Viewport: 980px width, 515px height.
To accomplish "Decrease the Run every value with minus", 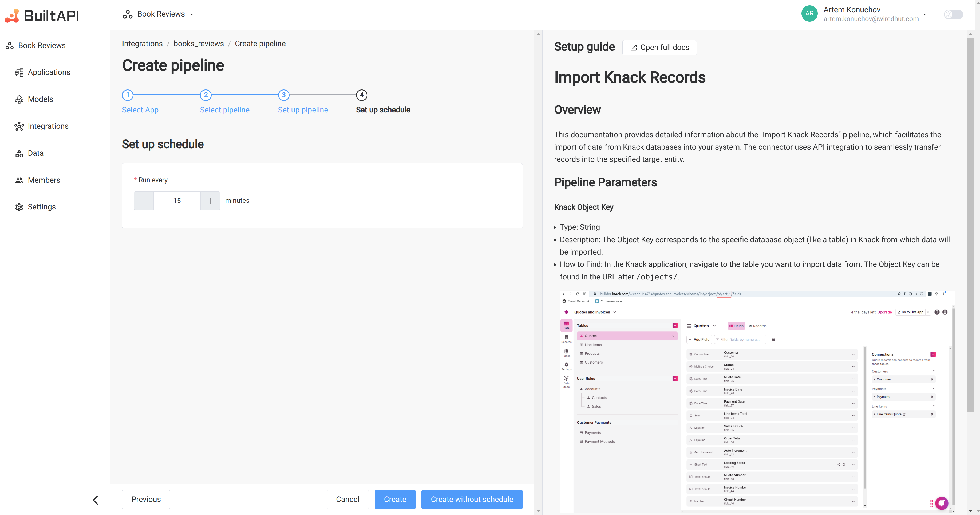I will tap(144, 201).
